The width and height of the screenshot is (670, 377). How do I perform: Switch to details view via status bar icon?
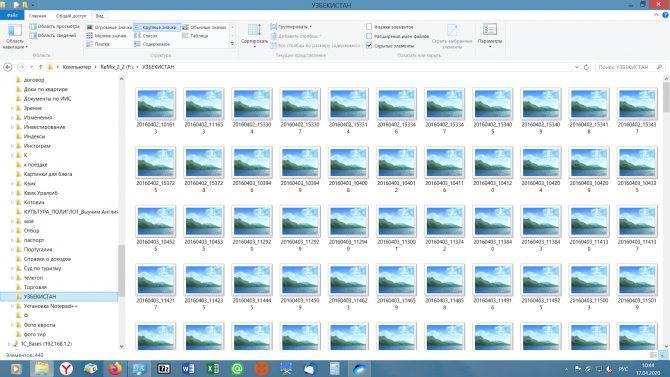[653, 355]
